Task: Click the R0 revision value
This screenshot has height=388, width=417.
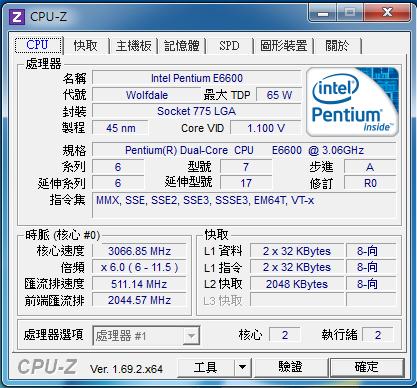Action: coord(370,183)
